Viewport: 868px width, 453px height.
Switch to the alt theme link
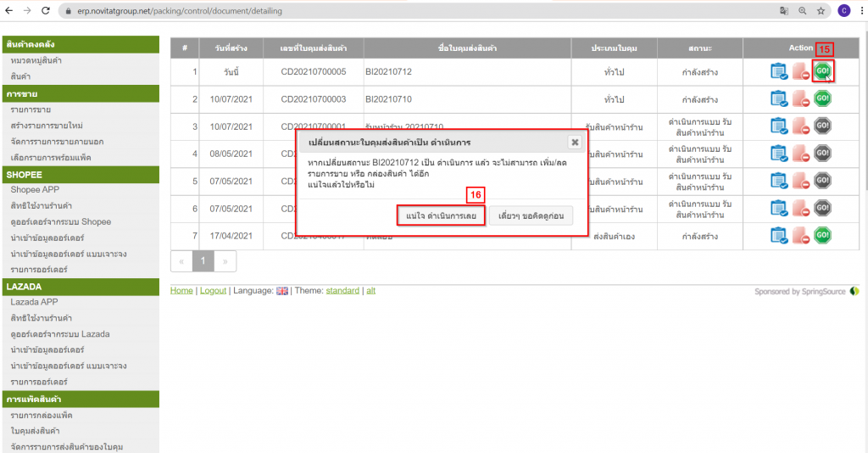[370, 291]
